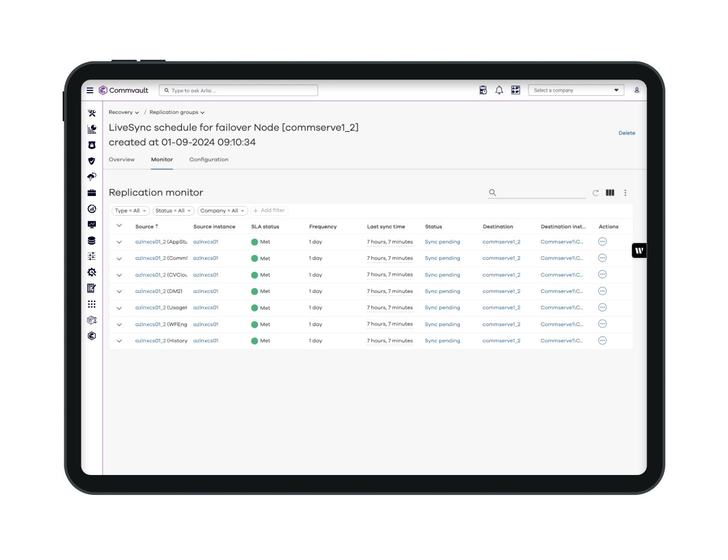Click the Add filter button
Image resolution: width=728 pixels, height=560 pixels.
(x=269, y=211)
